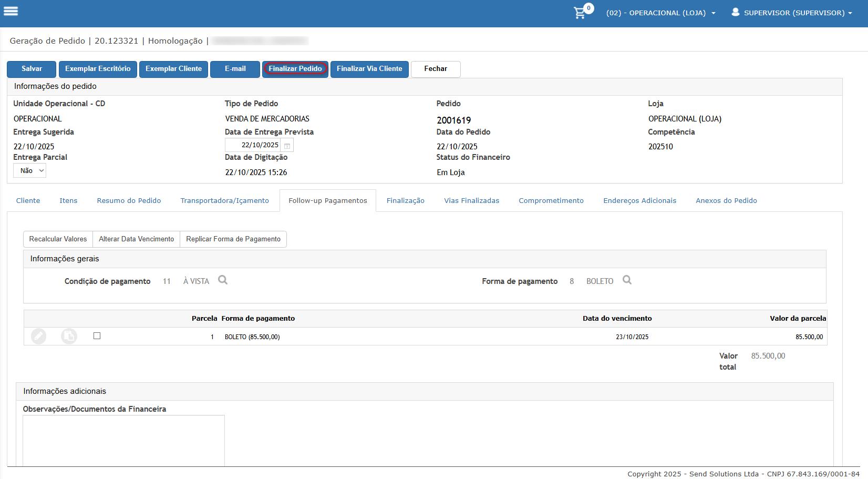Click the pencil edit icon on parcela row
The image size is (868, 479).
(x=38, y=336)
